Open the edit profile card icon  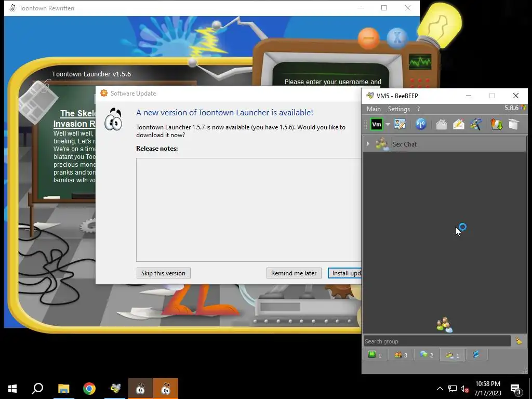click(400, 124)
